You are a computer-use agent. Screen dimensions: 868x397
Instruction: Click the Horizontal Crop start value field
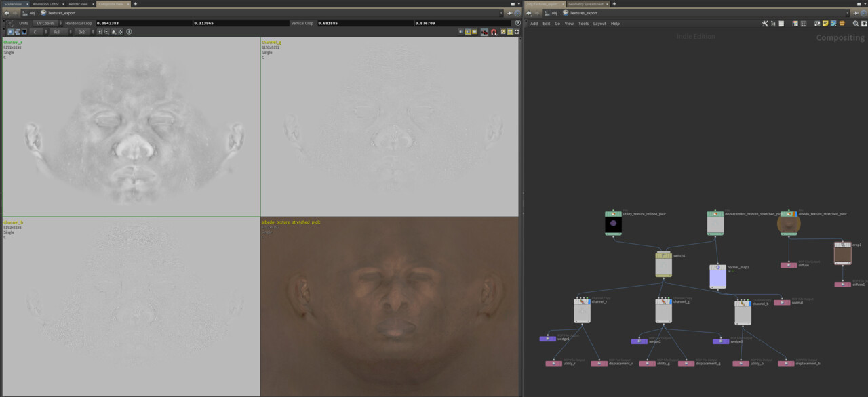[x=144, y=23]
